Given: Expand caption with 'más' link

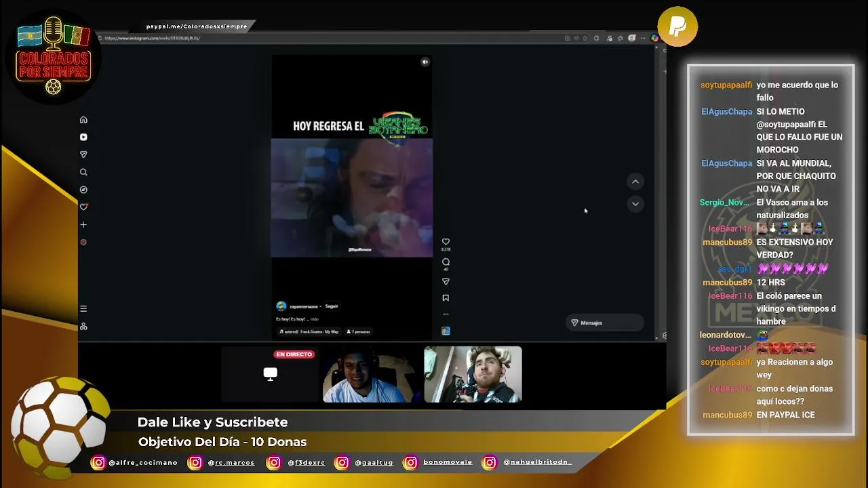Looking at the screenshot, I should click(315, 319).
